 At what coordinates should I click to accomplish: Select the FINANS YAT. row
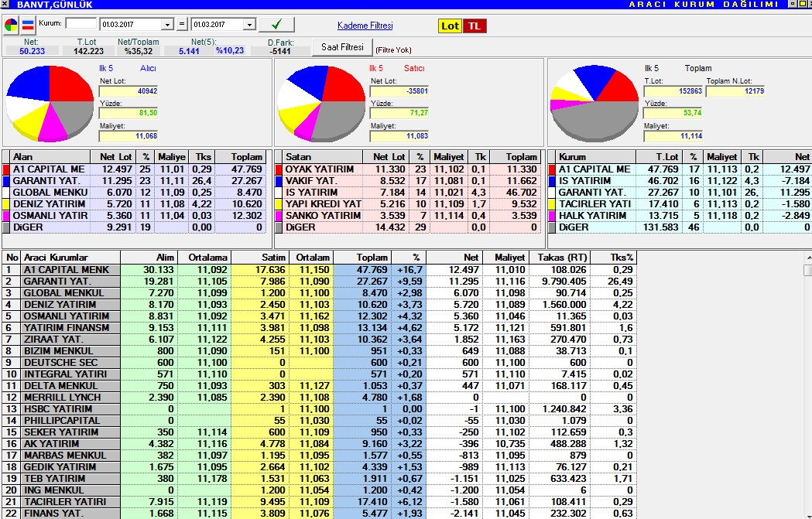(x=320, y=514)
